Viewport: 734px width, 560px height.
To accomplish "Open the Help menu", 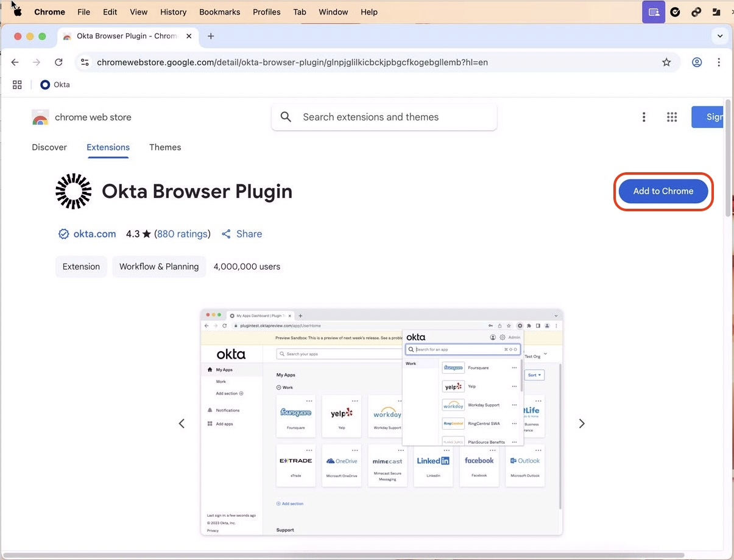I will click(x=369, y=12).
